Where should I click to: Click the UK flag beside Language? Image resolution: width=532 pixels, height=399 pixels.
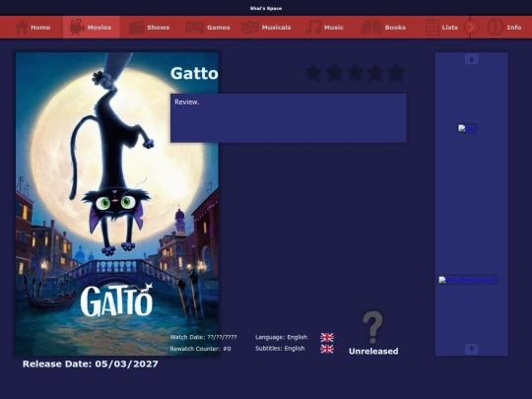click(x=327, y=337)
